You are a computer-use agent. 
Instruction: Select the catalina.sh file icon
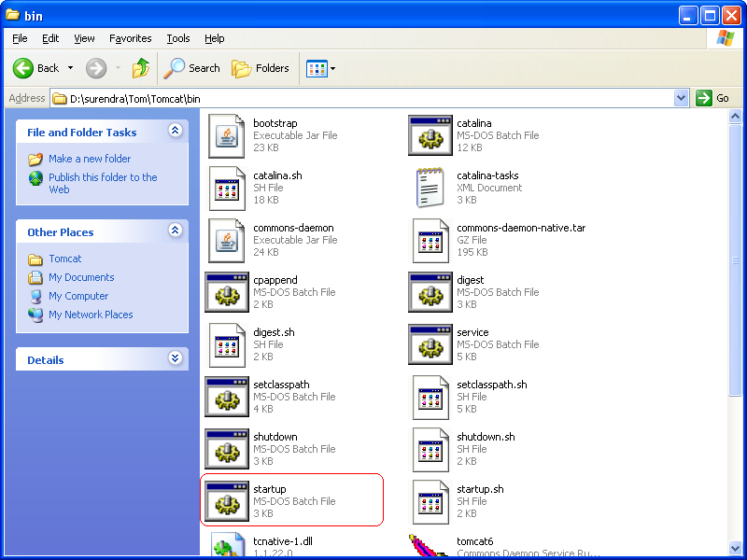[227, 189]
